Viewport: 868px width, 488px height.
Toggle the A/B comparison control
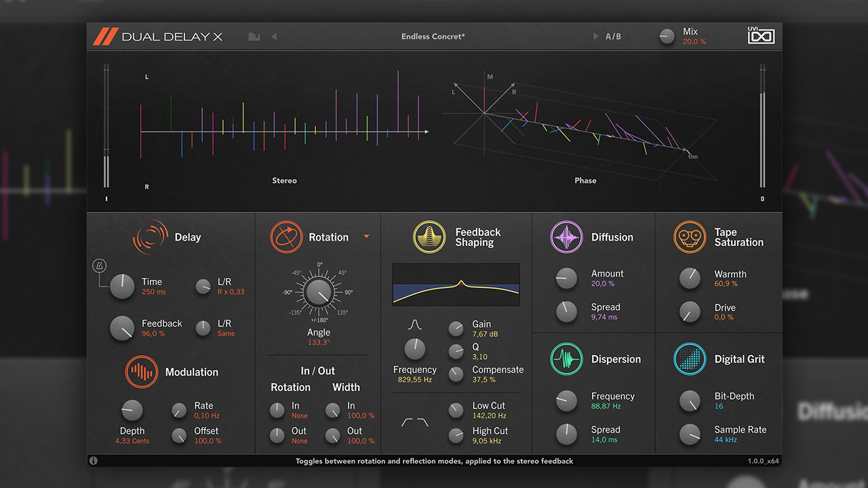[612, 36]
